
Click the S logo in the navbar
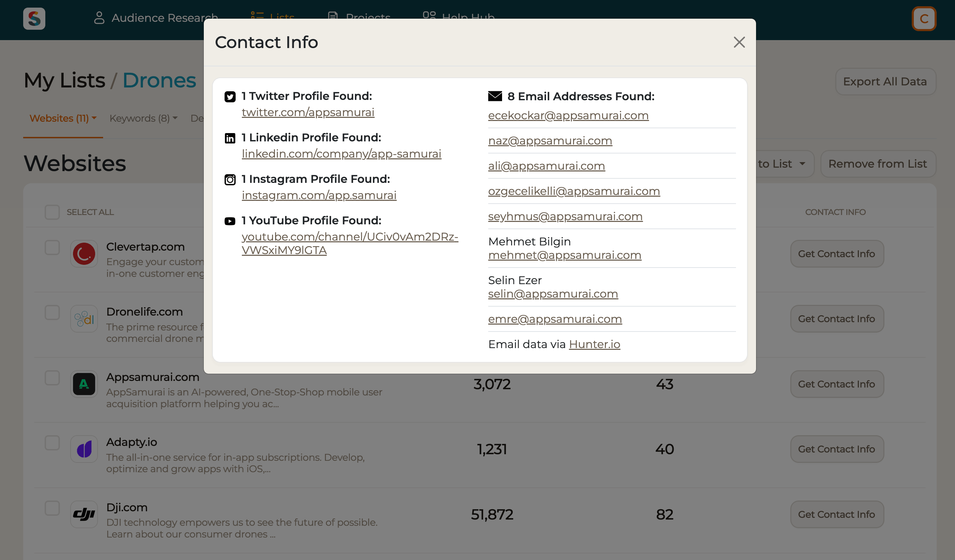34,19
